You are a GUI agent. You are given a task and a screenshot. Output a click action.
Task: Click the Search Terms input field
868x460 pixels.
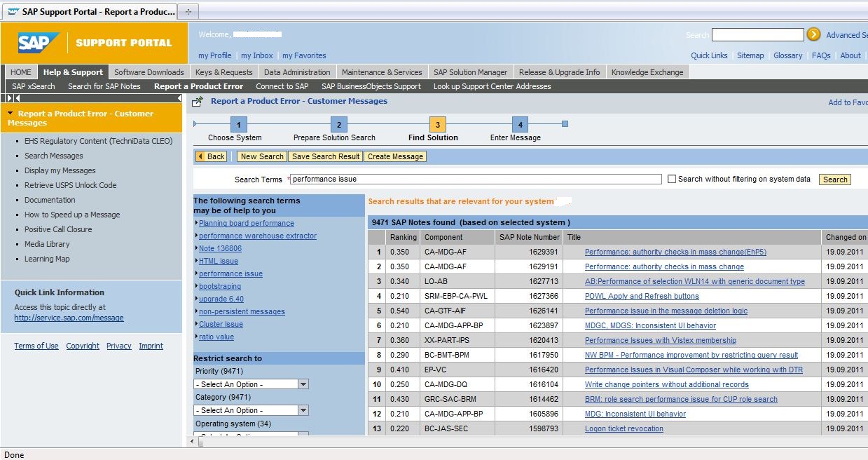point(476,179)
